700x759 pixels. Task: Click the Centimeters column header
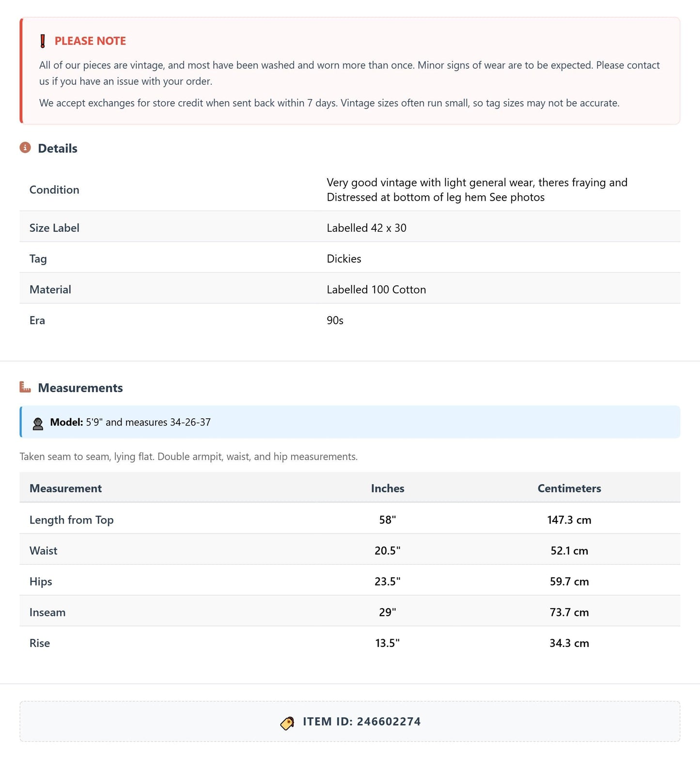tap(569, 488)
